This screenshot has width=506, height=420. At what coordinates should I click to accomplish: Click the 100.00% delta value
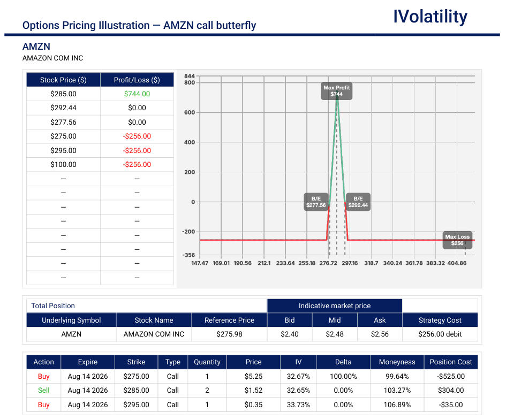[343, 377]
